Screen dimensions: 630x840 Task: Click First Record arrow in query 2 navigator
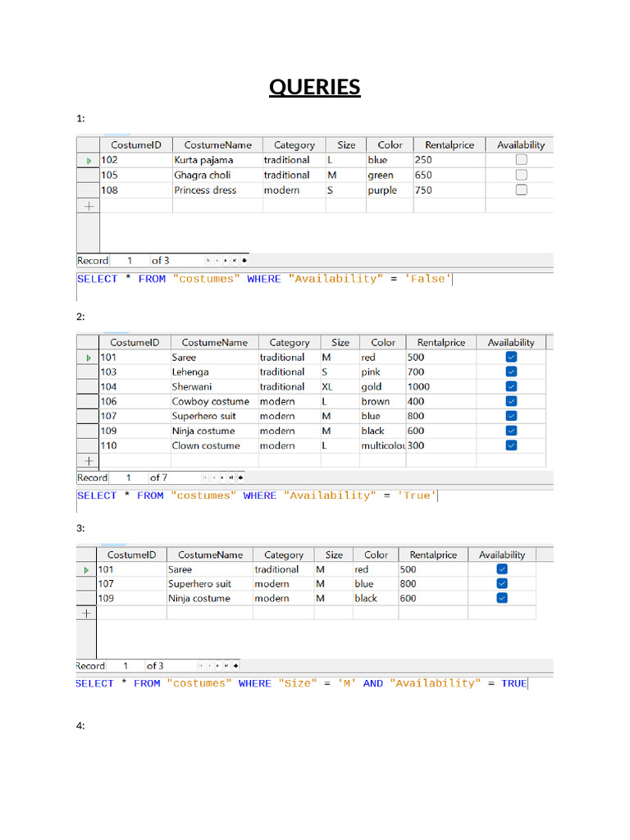[204, 477]
